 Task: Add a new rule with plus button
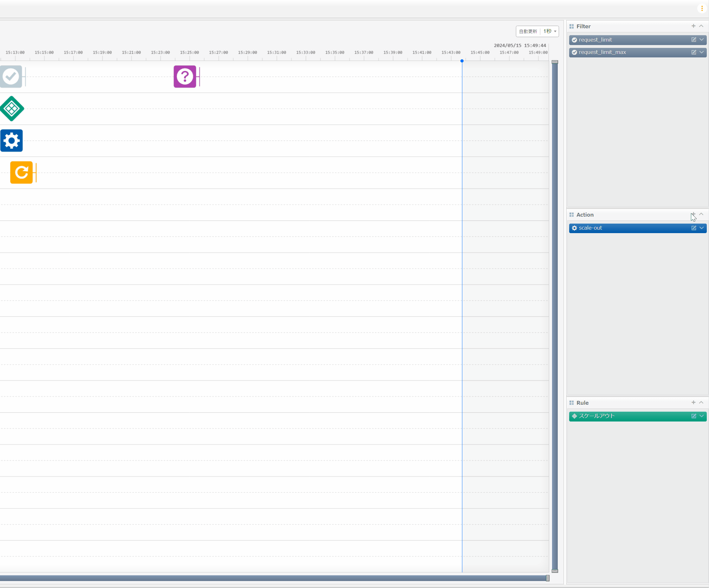click(x=693, y=402)
